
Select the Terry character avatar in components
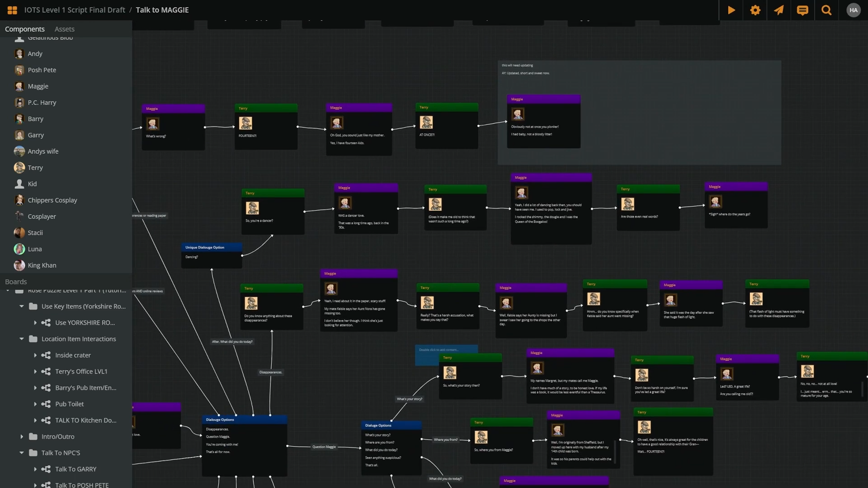[x=19, y=168]
